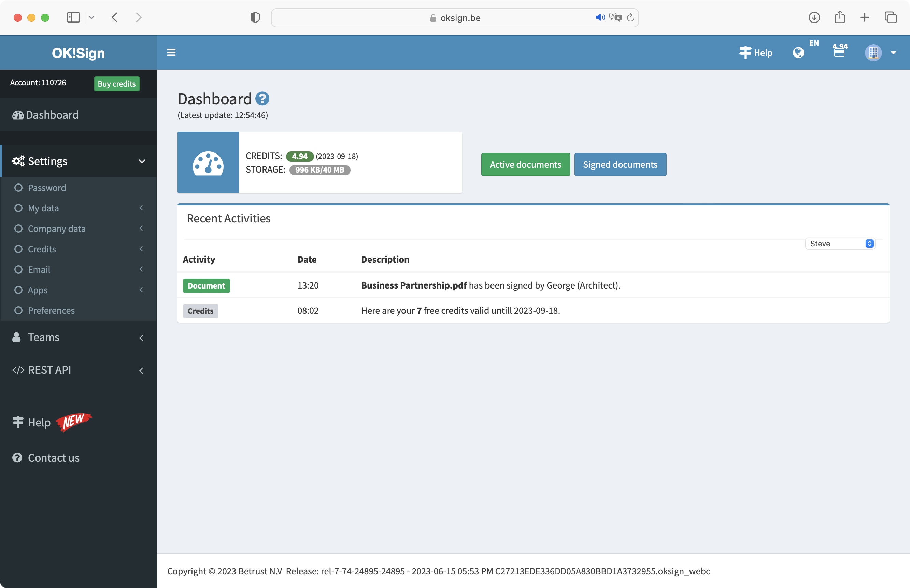Click the dashboard gauge tile icon

point(208,162)
